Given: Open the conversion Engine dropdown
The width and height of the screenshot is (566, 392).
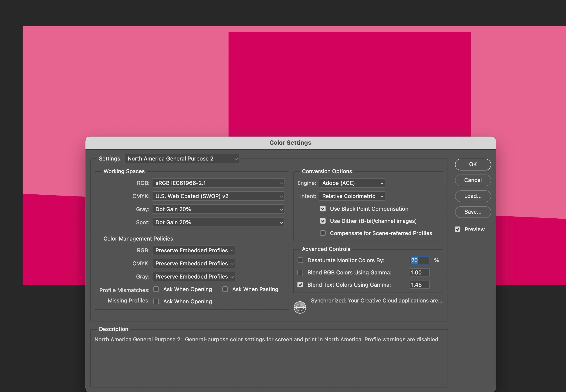Looking at the screenshot, I should point(352,183).
